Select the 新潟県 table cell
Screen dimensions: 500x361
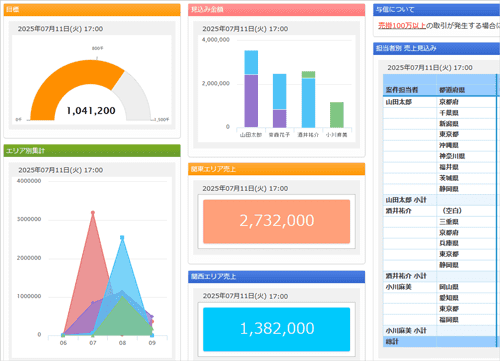[x=466, y=124]
